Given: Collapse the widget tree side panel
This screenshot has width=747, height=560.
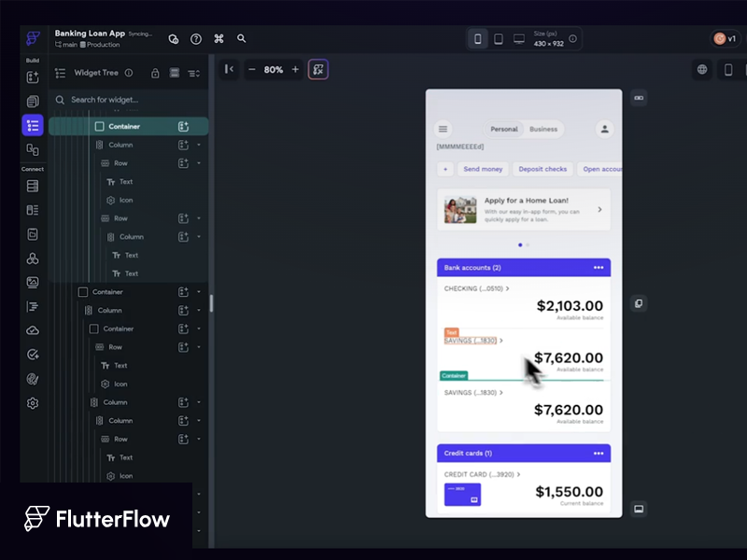Looking at the screenshot, I should (229, 69).
